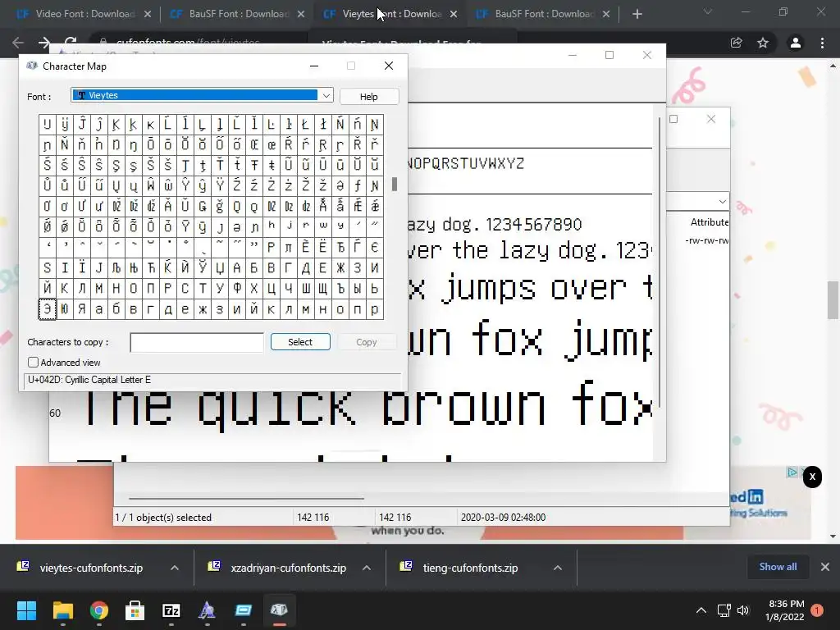Select Cyrillic Щ character in grid
The image size is (840, 630).
pos(322,289)
